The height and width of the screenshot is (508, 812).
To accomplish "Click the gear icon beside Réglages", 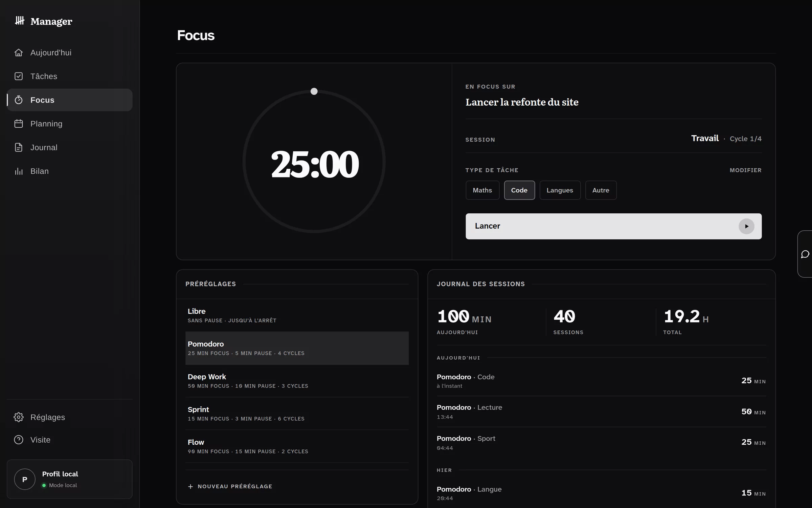I will (x=19, y=417).
